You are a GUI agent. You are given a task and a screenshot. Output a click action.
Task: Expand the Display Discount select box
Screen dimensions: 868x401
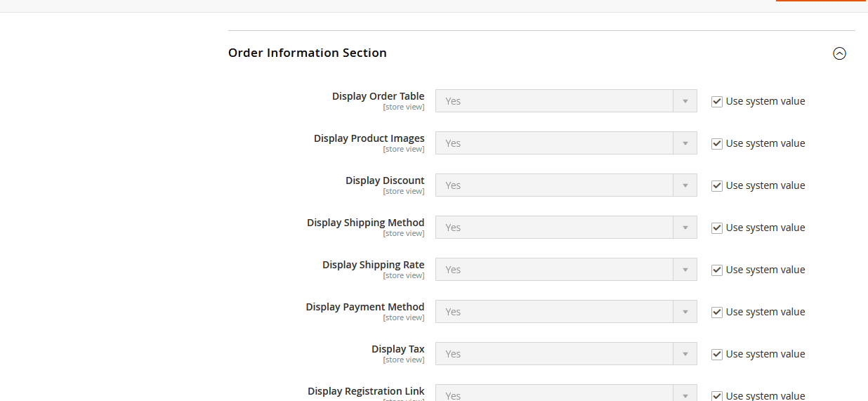click(565, 185)
